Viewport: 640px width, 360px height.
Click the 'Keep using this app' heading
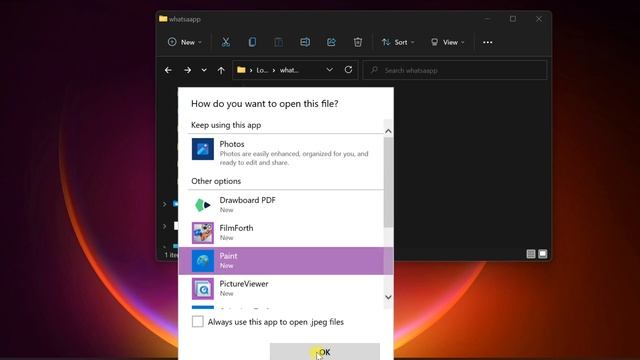coord(226,125)
